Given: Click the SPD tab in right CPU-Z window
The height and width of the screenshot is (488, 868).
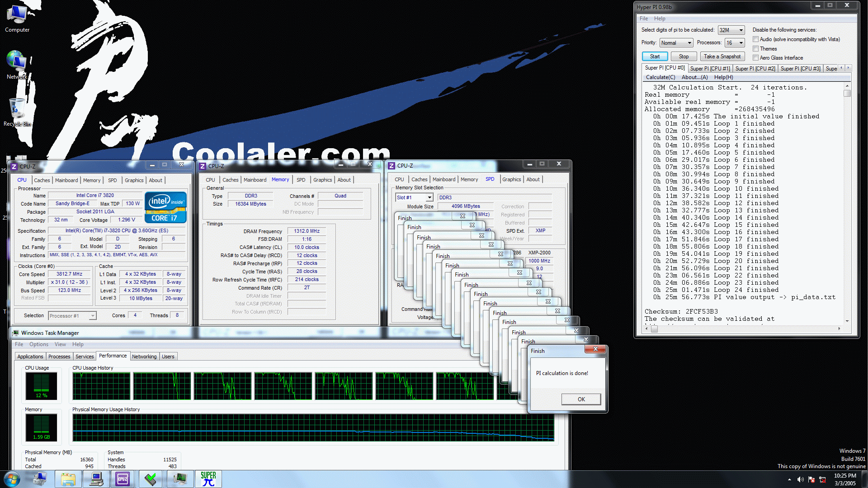Looking at the screenshot, I should click(489, 179).
